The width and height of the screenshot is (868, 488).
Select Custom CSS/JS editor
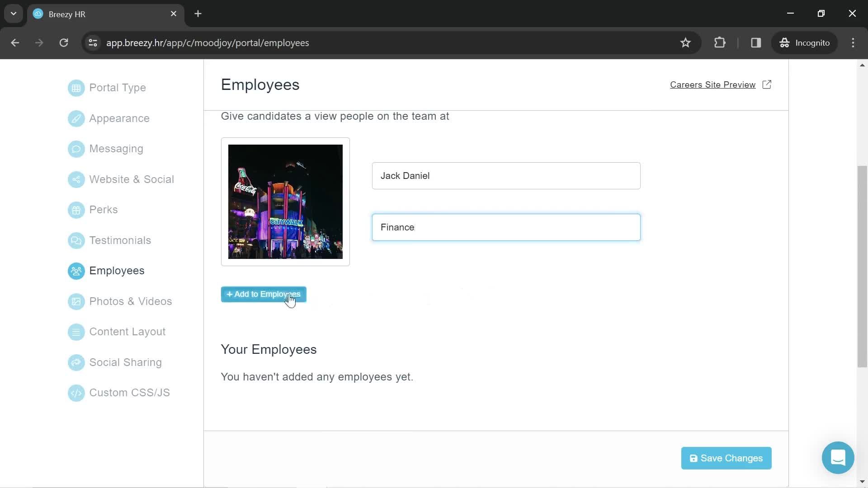click(x=129, y=393)
